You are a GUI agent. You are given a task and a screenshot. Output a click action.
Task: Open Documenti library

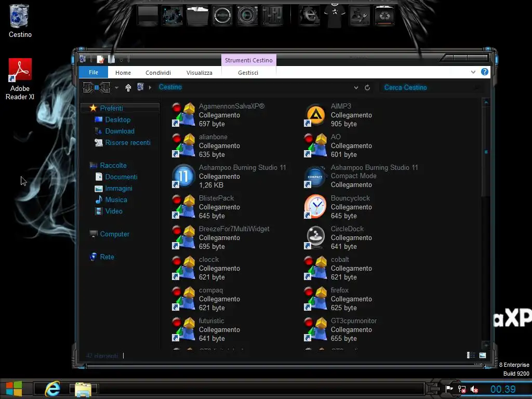(x=121, y=177)
